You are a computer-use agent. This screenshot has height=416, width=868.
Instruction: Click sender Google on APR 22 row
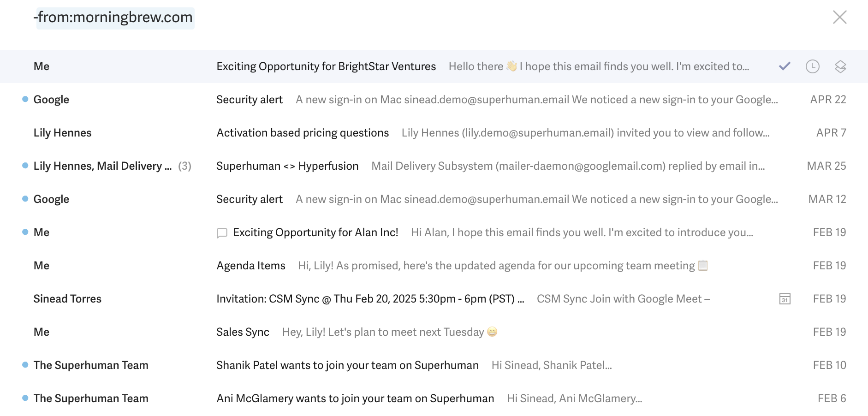click(51, 100)
